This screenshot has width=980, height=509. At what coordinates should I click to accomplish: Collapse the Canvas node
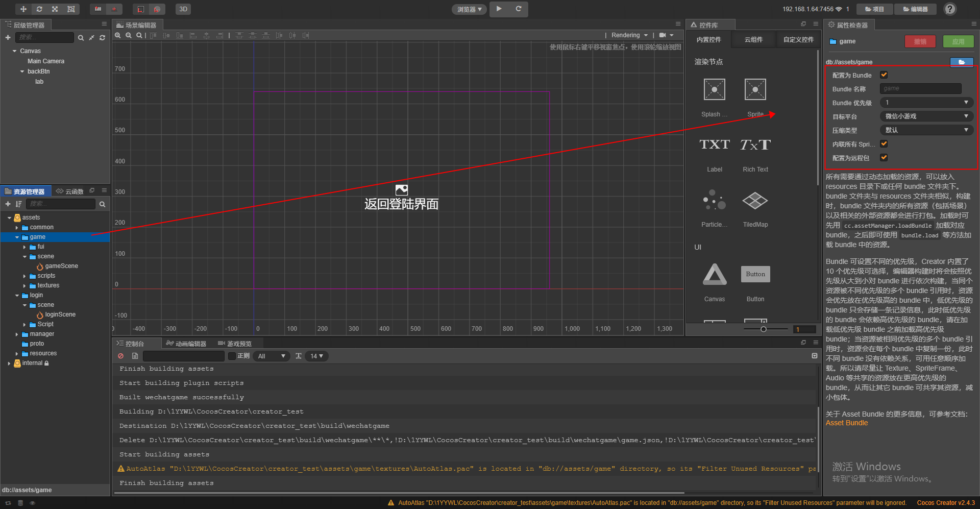pyautogui.click(x=14, y=51)
